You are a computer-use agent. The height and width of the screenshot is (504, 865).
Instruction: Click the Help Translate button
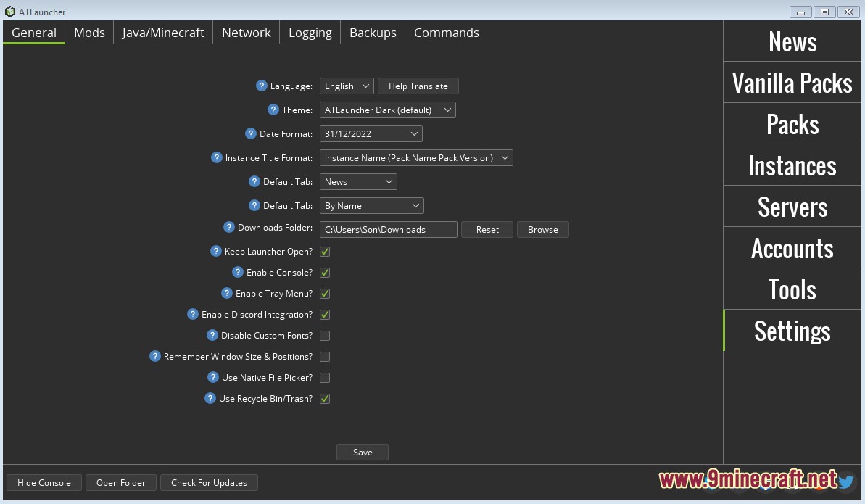coord(418,86)
